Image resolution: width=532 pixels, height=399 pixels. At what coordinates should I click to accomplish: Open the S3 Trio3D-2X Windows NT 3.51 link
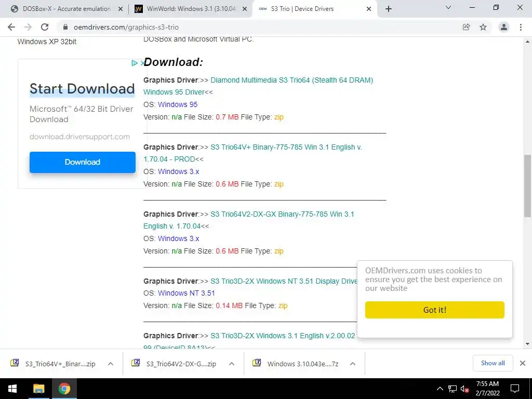click(x=284, y=281)
